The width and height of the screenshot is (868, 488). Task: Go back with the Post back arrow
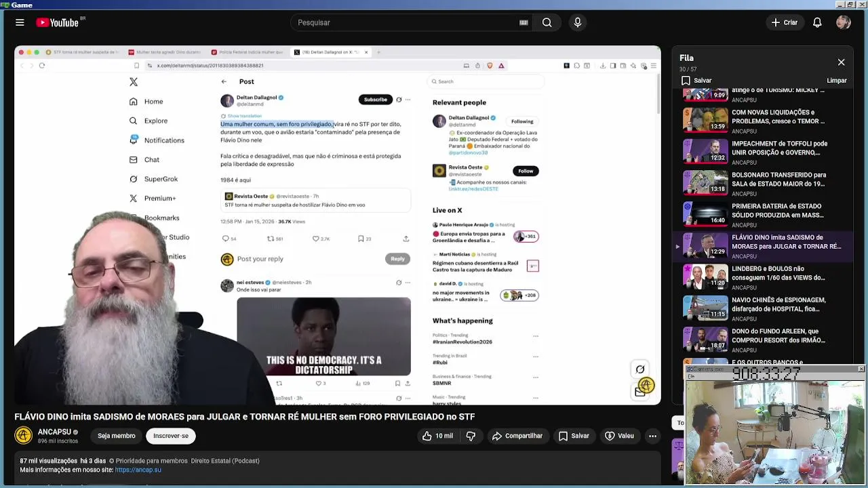tap(224, 81)
